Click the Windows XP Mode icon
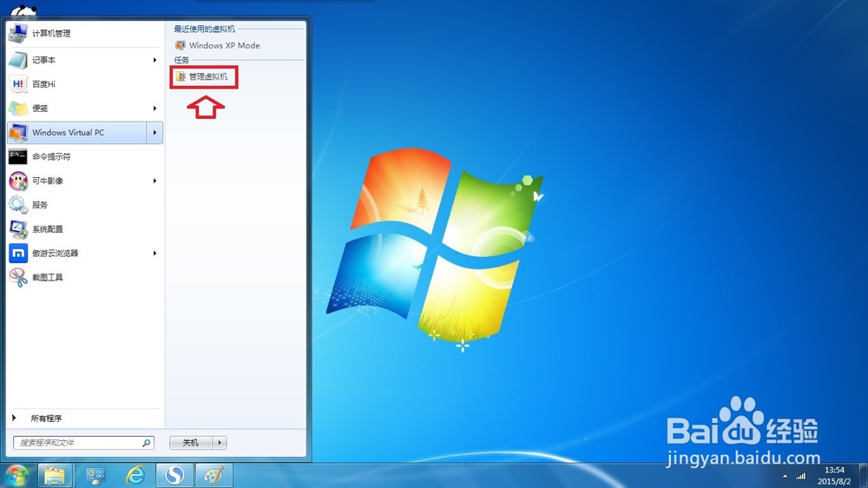 point(180,45)
